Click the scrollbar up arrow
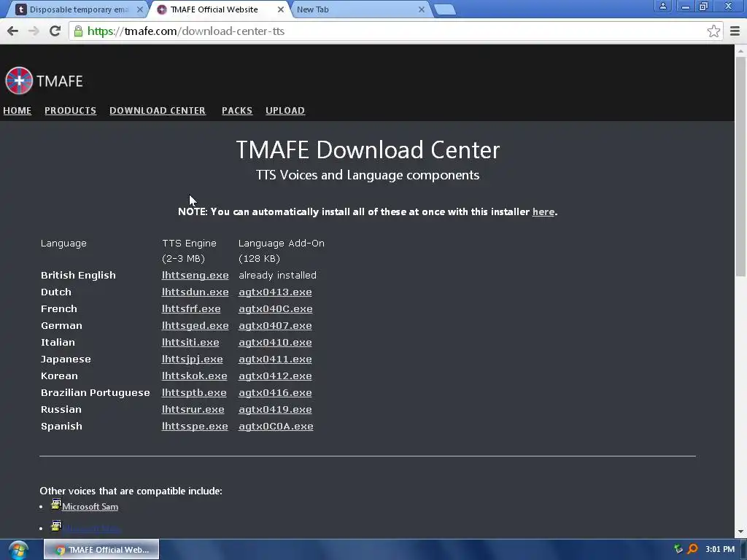The height and width of the screenshot is (560, 747). 740,50
